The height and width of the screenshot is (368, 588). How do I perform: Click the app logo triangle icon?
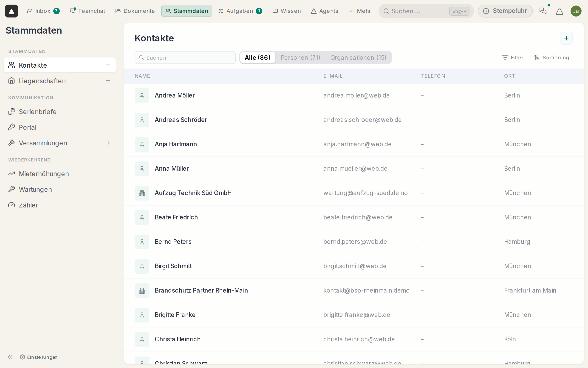pos(11,11)
